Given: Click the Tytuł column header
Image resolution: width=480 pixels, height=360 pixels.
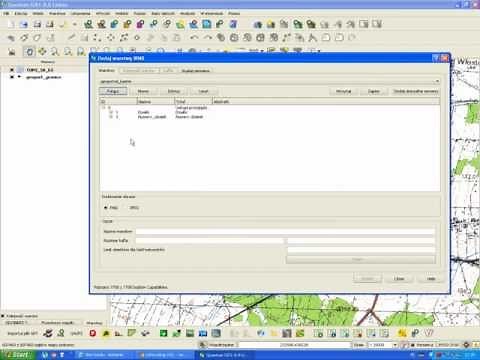Looking at the screenshot, I should click(194, 101).
